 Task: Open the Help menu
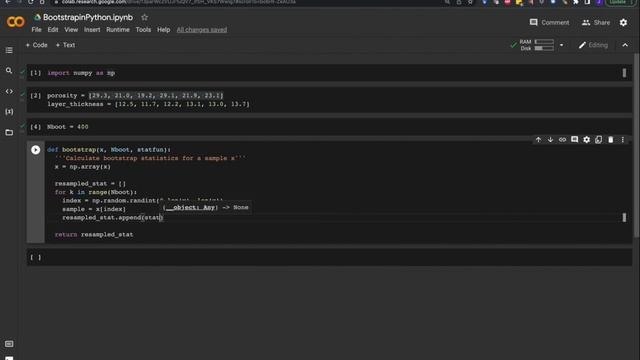pyautogui.click(x=164, y=30)
